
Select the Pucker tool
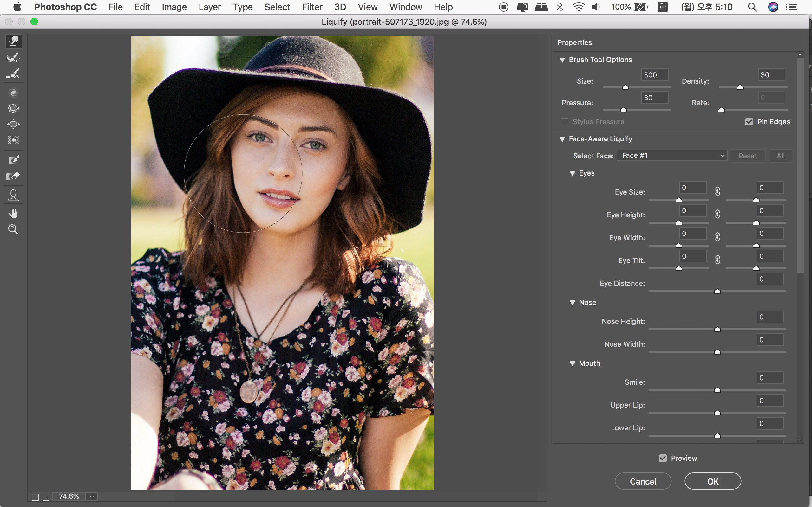13,108
